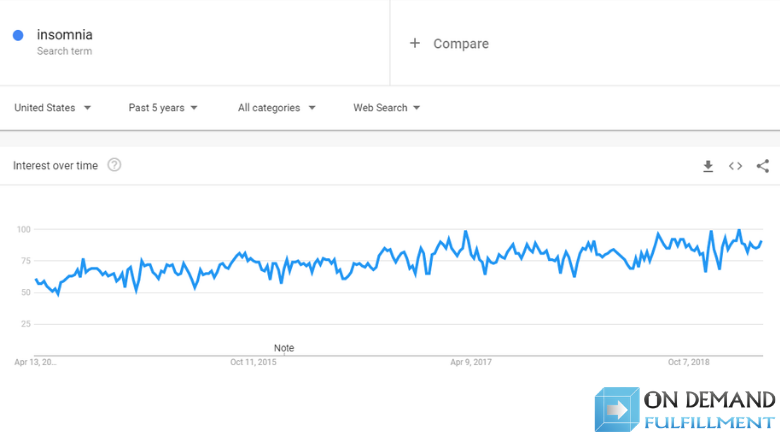
Task: Select the insomnia search term field
Action: 64,35
